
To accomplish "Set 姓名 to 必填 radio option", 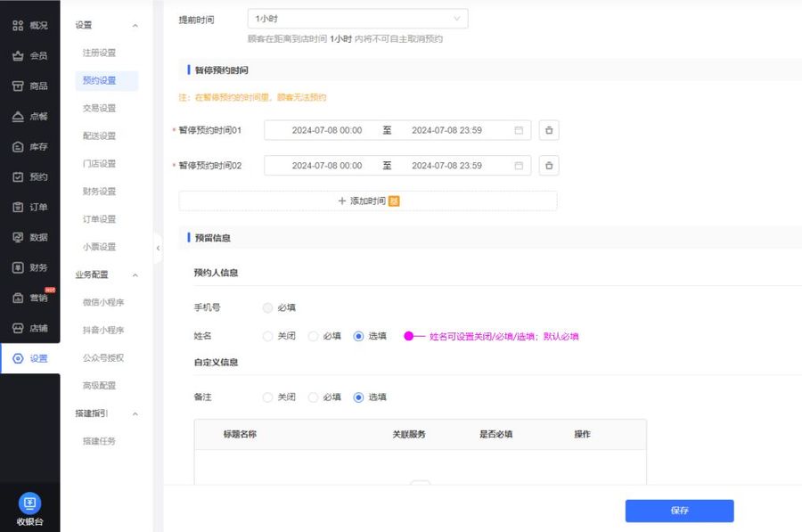I will tap(313, 336).
